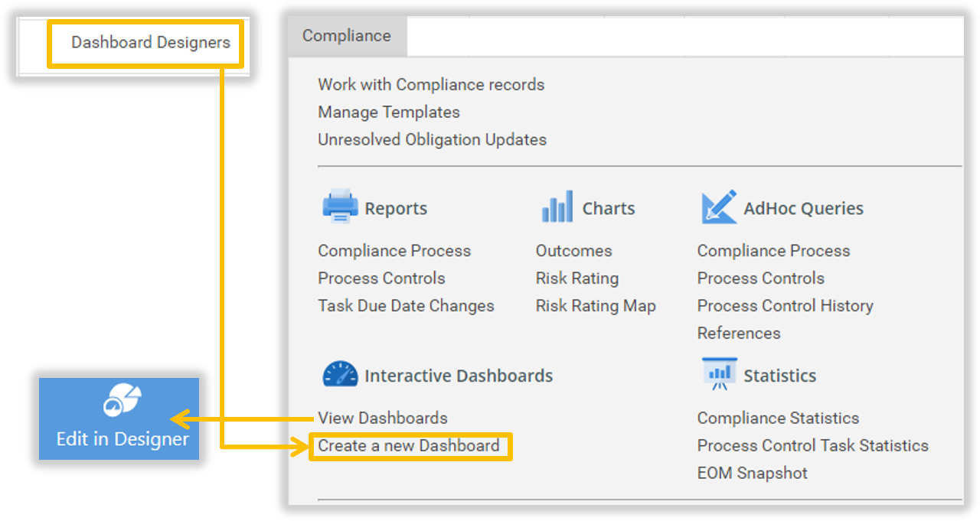Open Unresolved Obligation Updates
The width and height of the screenshot is (980, 521).
point(432,140)
